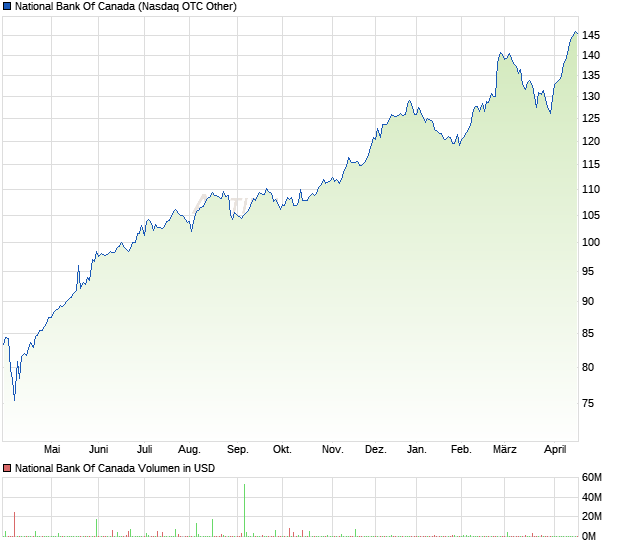Click the 'Juli' month label

click(144, 449)
